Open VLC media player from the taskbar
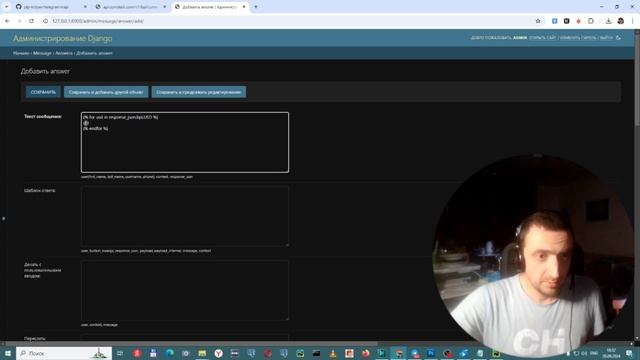The image size is (640, 360). [x=333, y=353]
